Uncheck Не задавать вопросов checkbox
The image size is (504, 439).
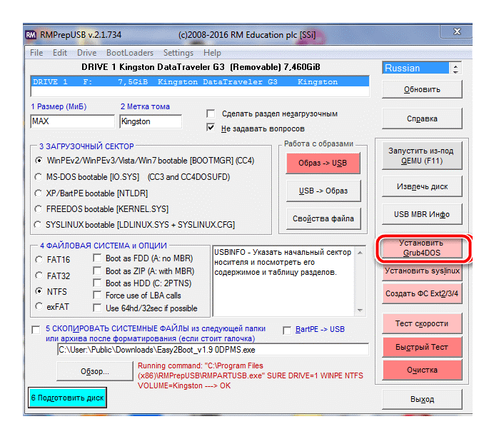[211, 128]
